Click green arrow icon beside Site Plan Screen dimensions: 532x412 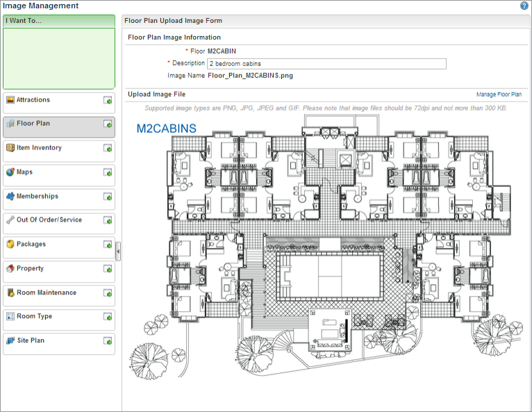pyautogui.click(x=108, y=341)
